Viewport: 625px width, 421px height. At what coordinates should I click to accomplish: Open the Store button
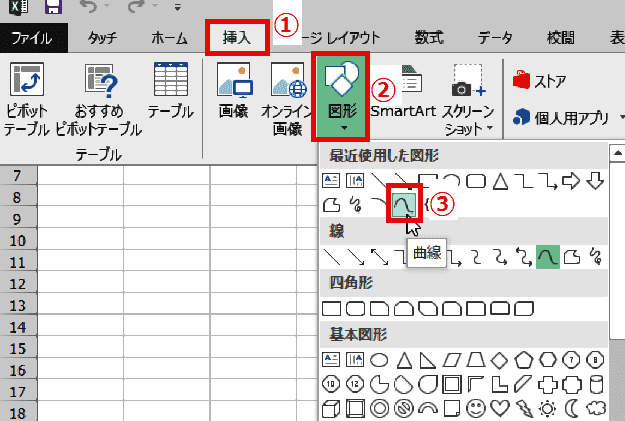[x=542, y=79]
